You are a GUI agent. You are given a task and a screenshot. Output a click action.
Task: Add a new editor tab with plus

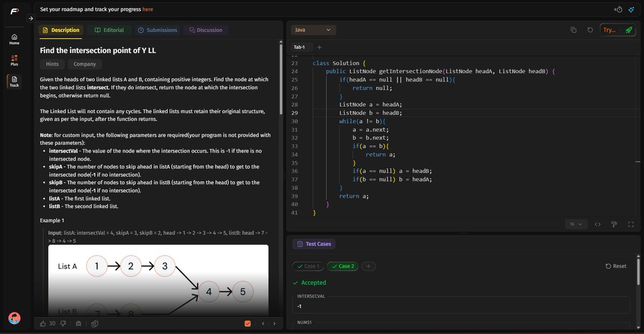click(319, 47)
